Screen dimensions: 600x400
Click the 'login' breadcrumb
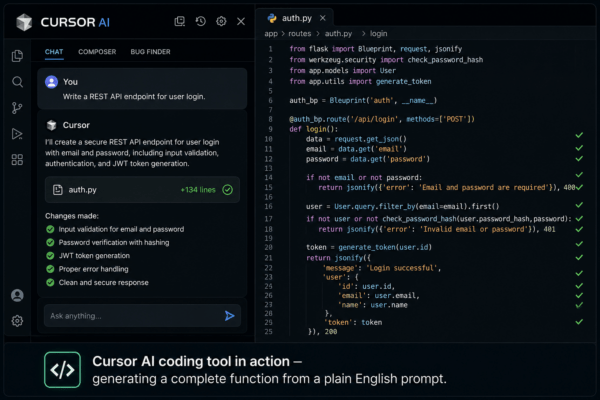pos(378,34)
